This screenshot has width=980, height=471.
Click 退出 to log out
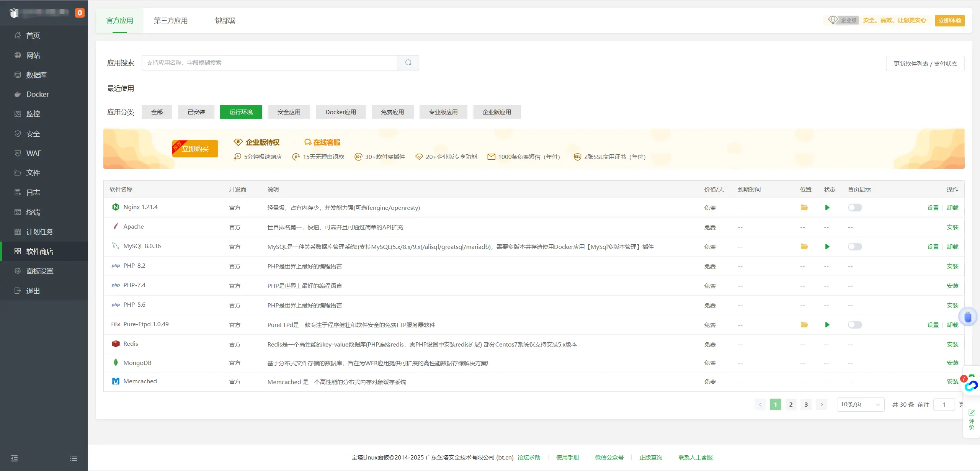(44, 291)
